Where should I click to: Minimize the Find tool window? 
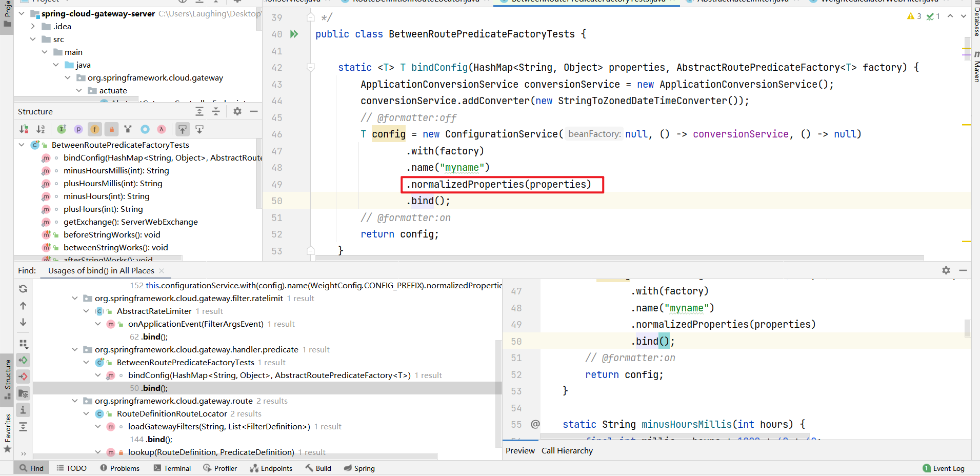coord(963,270)
